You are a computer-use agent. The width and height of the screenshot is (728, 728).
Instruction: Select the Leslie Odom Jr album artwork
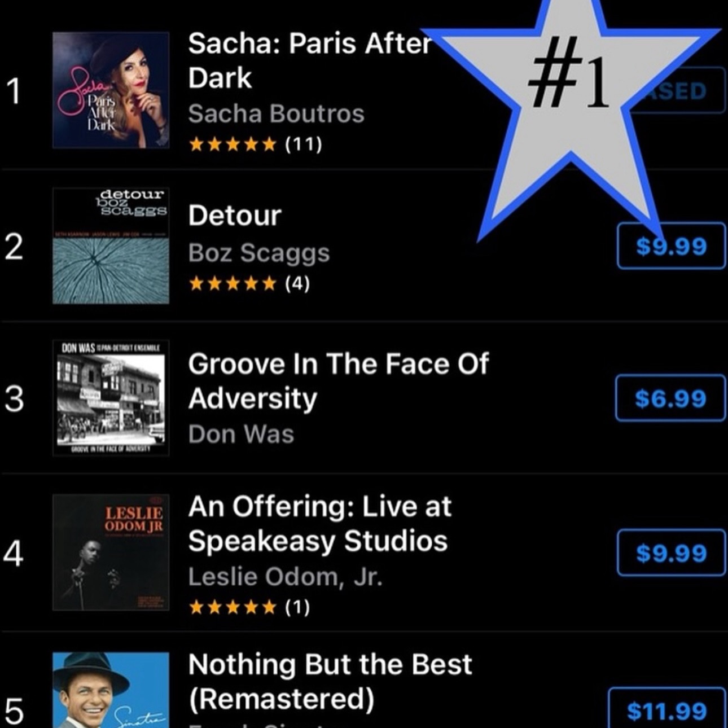pyautogui.click(x=111, y=552)
